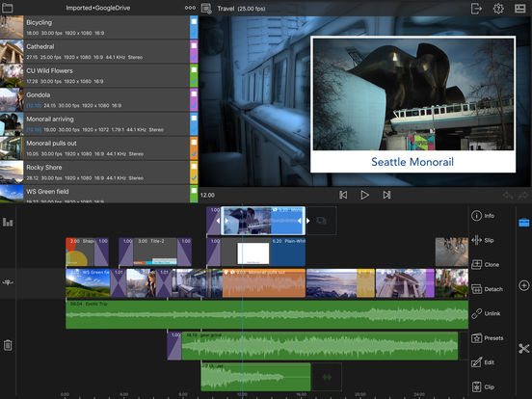Play the timeline preview

(364, 195)
